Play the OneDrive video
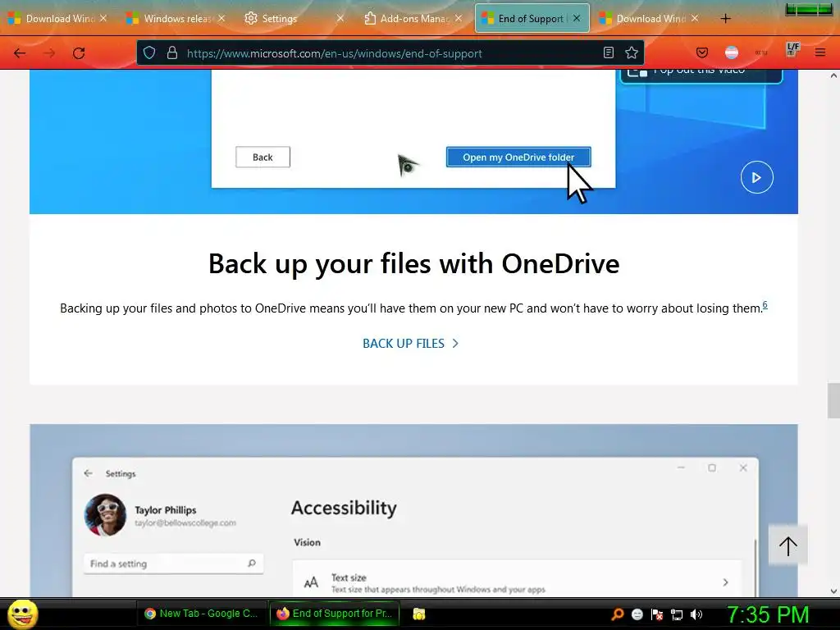Screen dimensions: 840x630 pyautogui.click(x=756, y=177)
